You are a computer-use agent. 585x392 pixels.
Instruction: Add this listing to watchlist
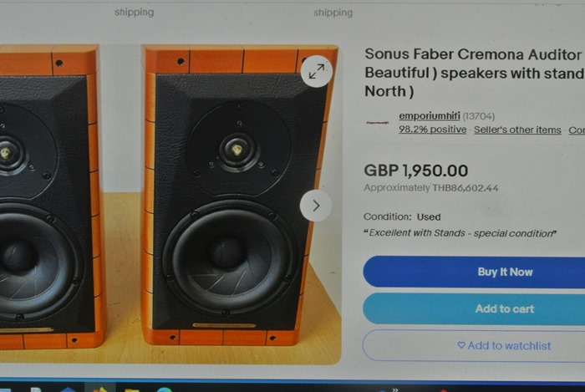(505, 346)
